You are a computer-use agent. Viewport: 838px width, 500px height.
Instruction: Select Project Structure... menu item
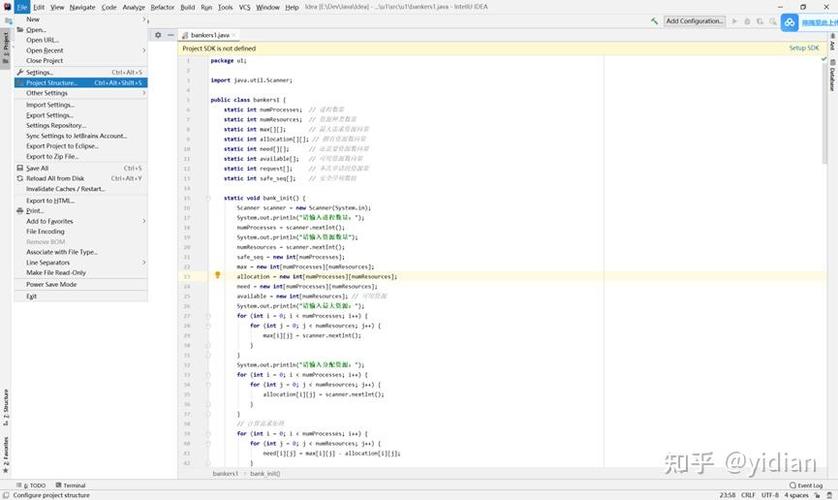(x=51, y=83)
